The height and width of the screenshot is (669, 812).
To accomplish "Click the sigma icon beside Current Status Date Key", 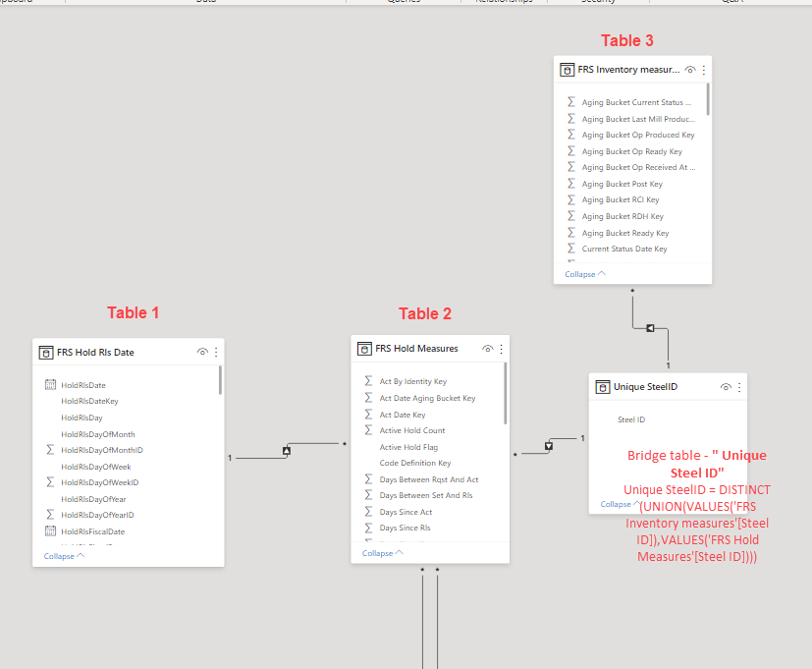I will (x=570, y=249).
